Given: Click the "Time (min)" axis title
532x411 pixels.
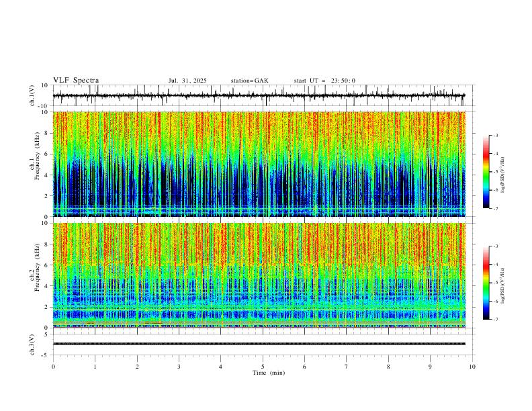Looking at the screenshot, I should [269, 373].
